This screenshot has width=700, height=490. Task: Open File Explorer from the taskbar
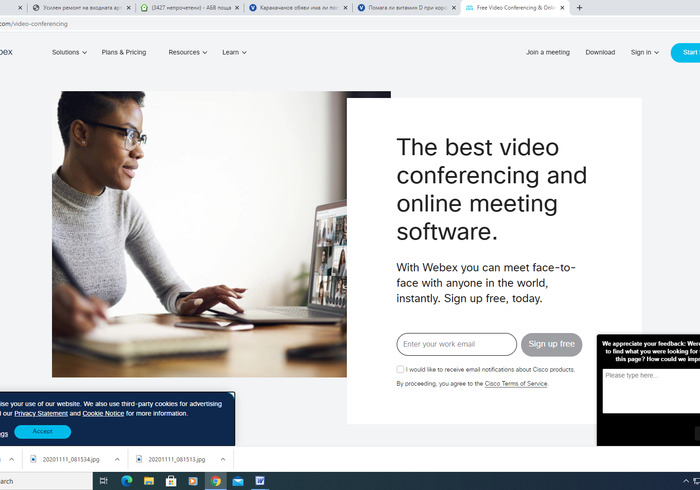(149, 481)
